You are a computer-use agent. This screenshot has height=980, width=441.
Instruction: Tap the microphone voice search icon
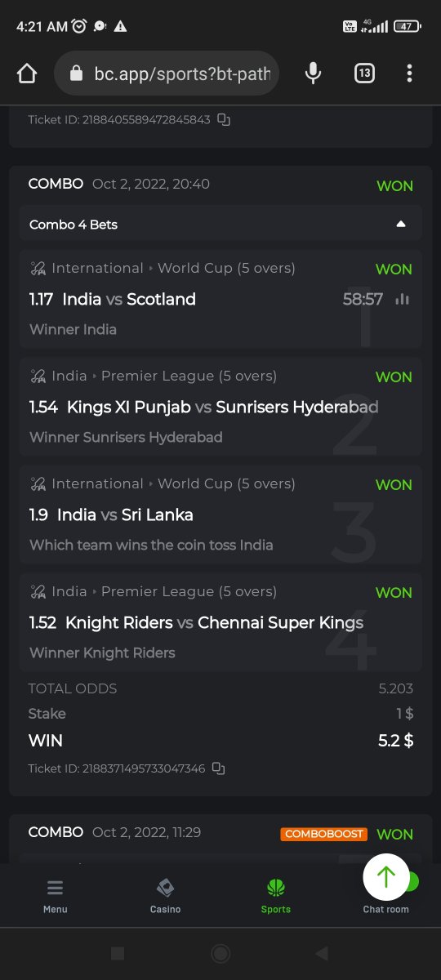pyautogui.click(x=313, y=73)
